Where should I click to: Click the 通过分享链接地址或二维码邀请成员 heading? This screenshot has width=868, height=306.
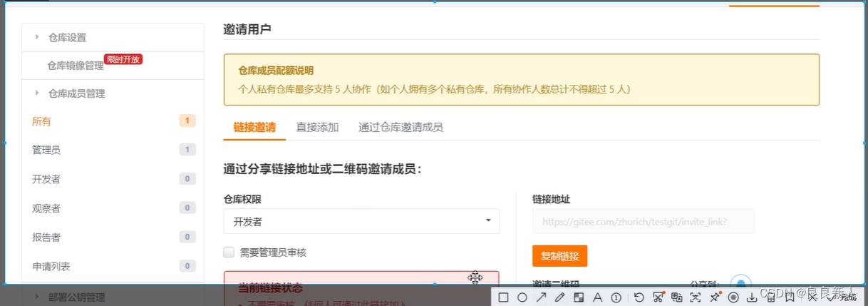(x=323, y=169)
